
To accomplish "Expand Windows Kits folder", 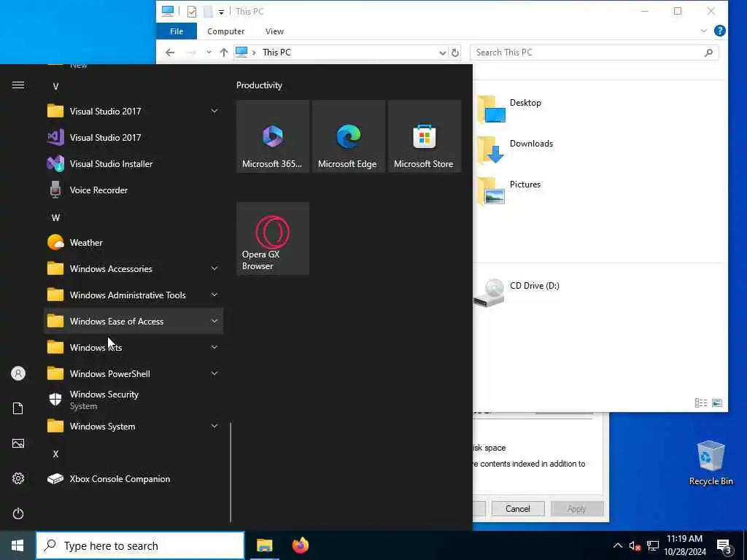I will point(214,347).
